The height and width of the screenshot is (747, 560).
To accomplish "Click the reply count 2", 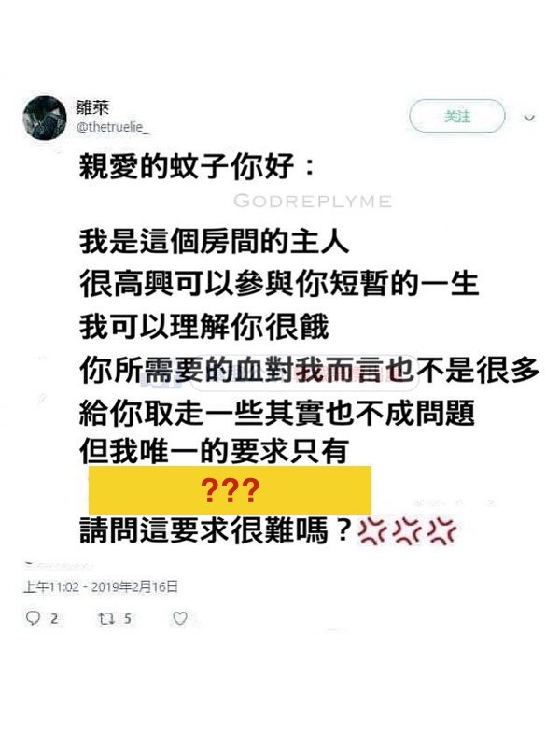I will coord(54,619).
